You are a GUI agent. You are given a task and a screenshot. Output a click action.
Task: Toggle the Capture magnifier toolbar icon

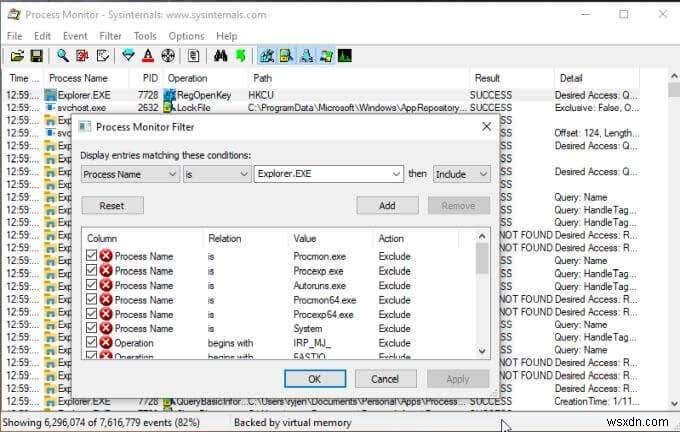coord(63,56)
